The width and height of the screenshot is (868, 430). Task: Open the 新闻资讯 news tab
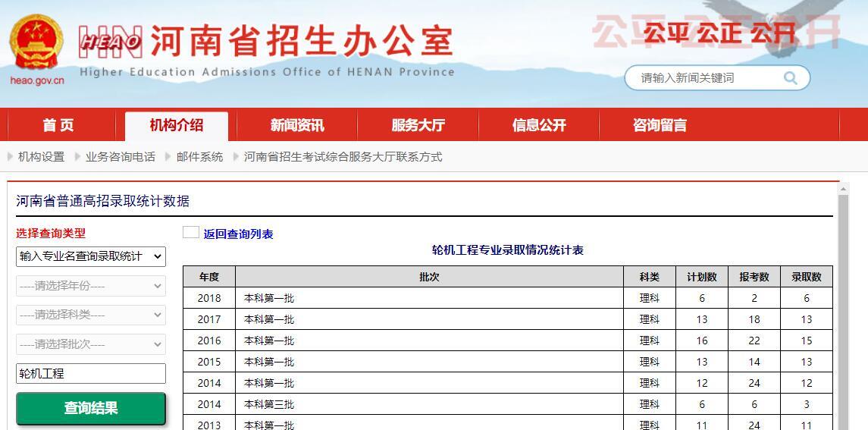pos(296,125)
